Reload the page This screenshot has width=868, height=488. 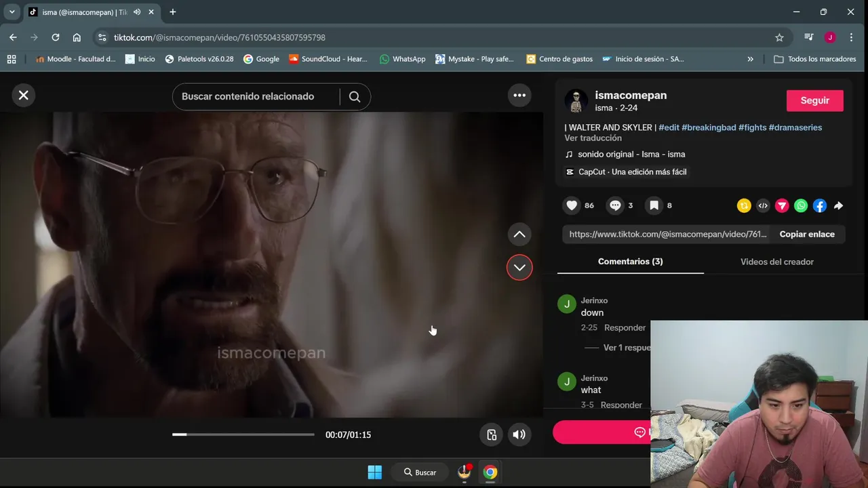(x=56, y=37)
